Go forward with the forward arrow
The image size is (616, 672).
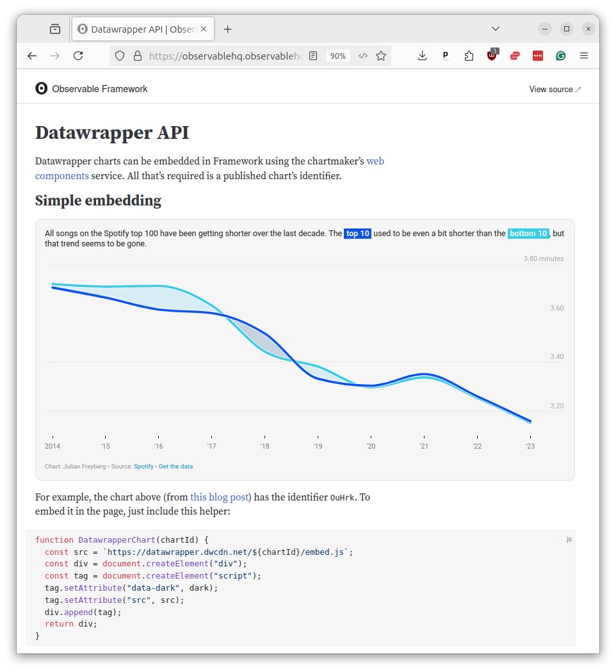55,56
